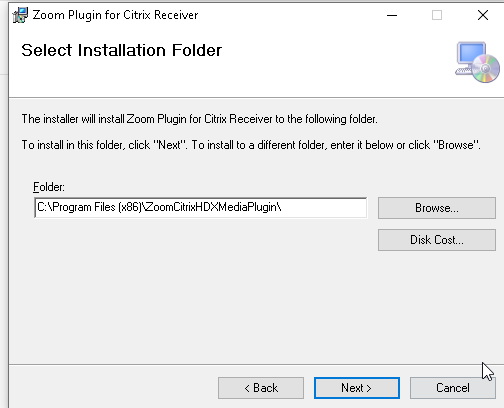Click the Folder label above the path box
This screenshot has width=504, height=408.
[x=49, y=187]
